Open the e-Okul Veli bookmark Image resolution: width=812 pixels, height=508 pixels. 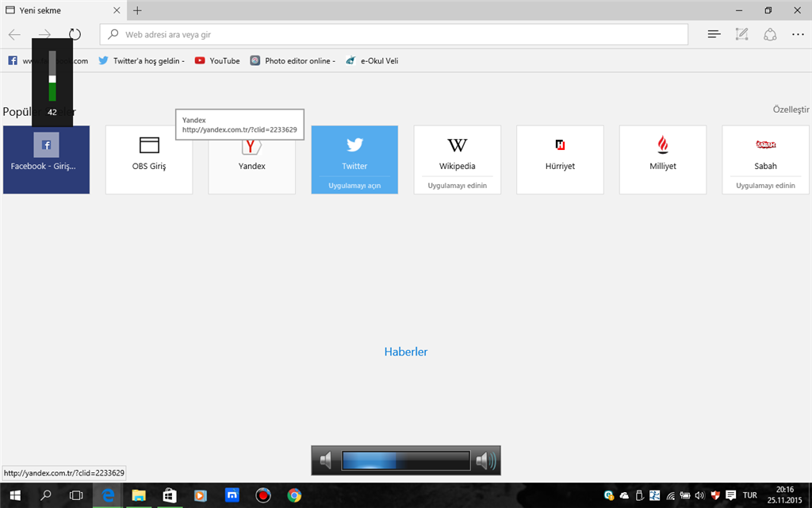(x=372, y=60)
